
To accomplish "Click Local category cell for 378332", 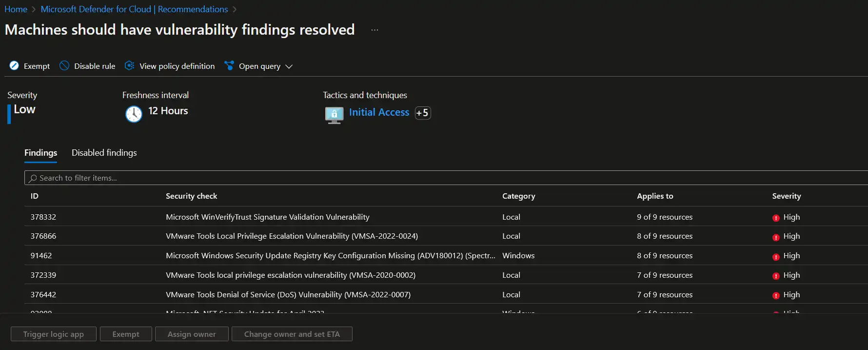I will [x=511, y=217].
